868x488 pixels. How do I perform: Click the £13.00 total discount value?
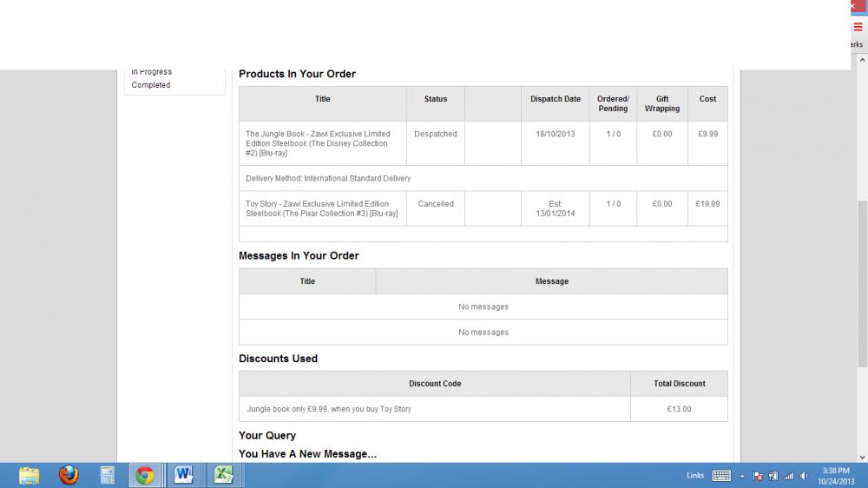coord(680,409)
